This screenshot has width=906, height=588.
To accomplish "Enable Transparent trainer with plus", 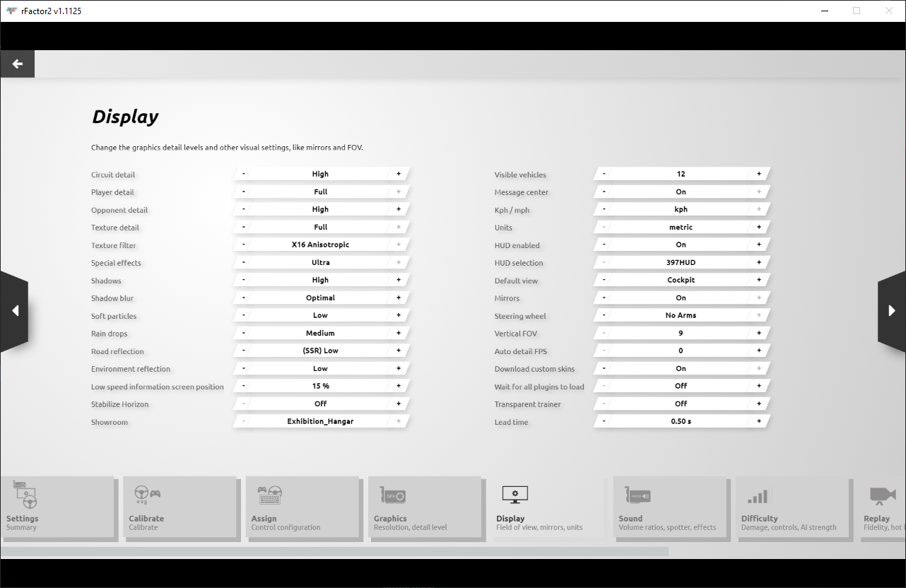I will (759, 404).
